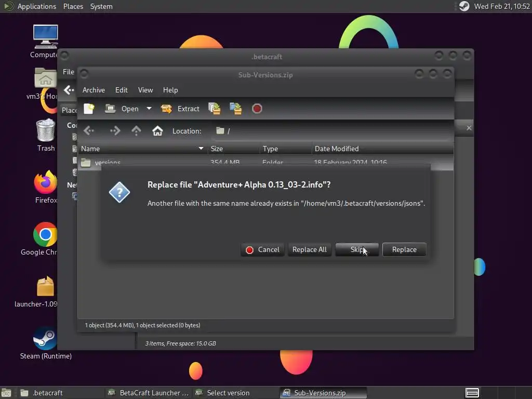
Task: Switch to Sub-Versions.zip taskbar window
Action: (323, 393)
